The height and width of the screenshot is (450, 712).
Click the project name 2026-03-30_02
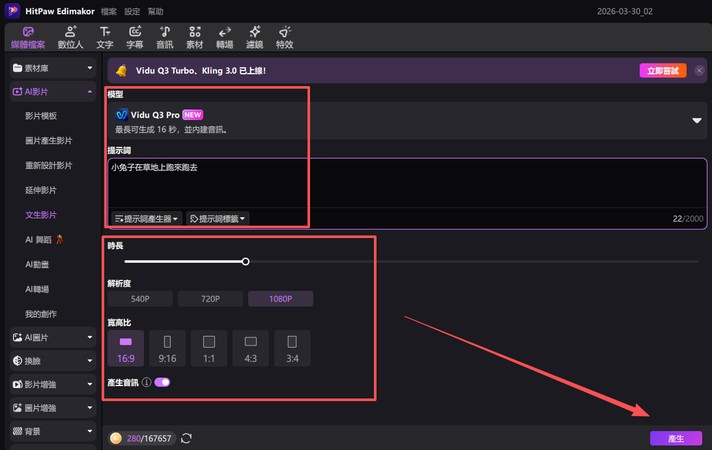point(625,11)
